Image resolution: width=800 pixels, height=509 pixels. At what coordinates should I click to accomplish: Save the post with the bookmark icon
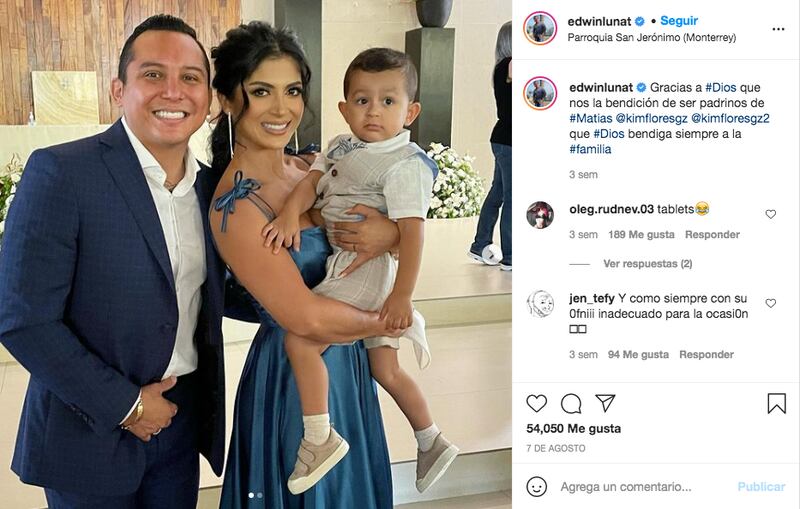point(777,403)
